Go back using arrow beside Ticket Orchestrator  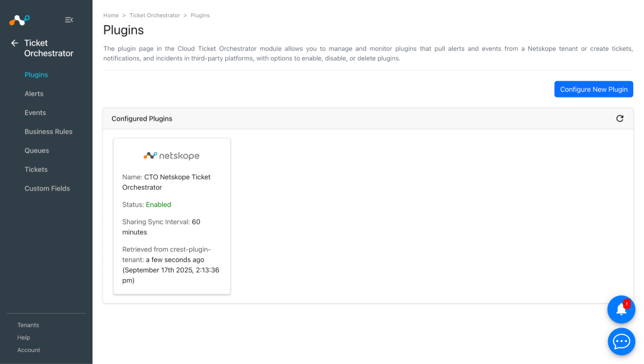15,43
